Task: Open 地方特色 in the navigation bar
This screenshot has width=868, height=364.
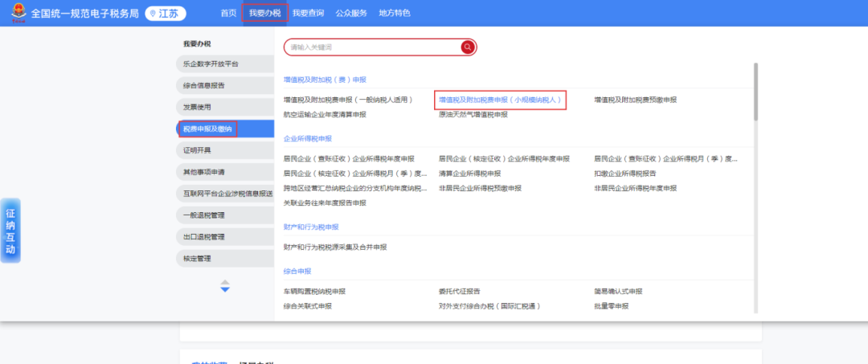Action: [394, 14]
